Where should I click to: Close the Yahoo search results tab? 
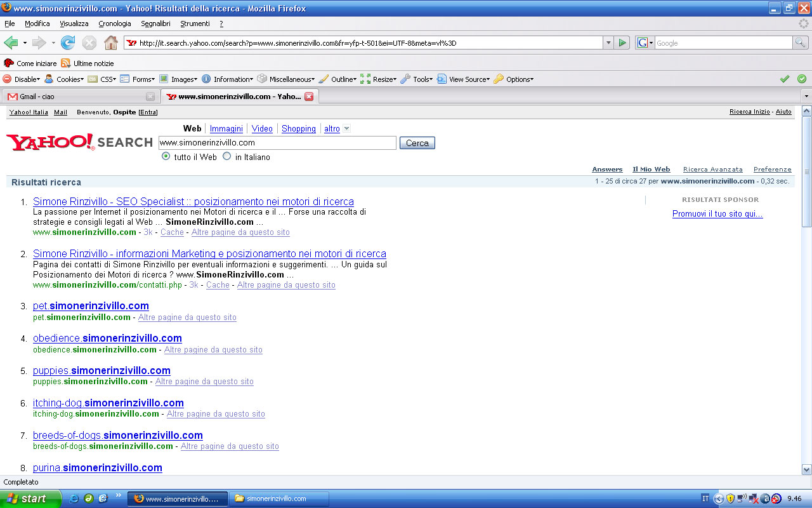pos(309,97)
